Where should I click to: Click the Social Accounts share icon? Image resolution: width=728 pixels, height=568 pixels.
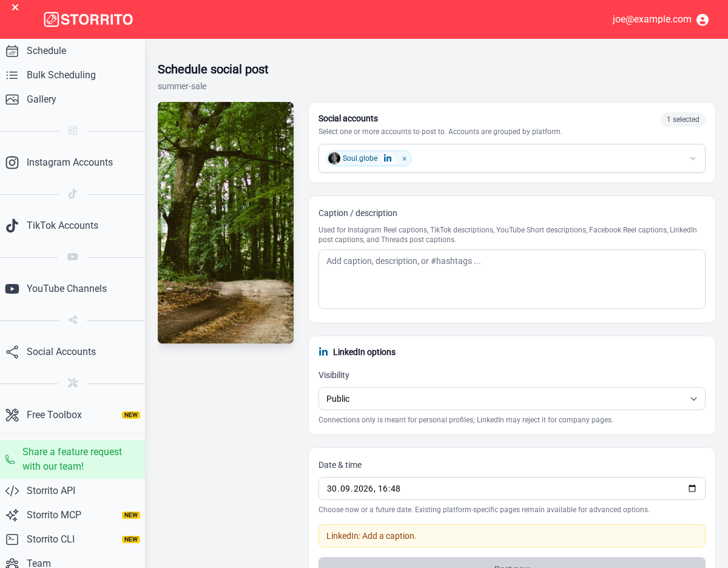point(12,352)
